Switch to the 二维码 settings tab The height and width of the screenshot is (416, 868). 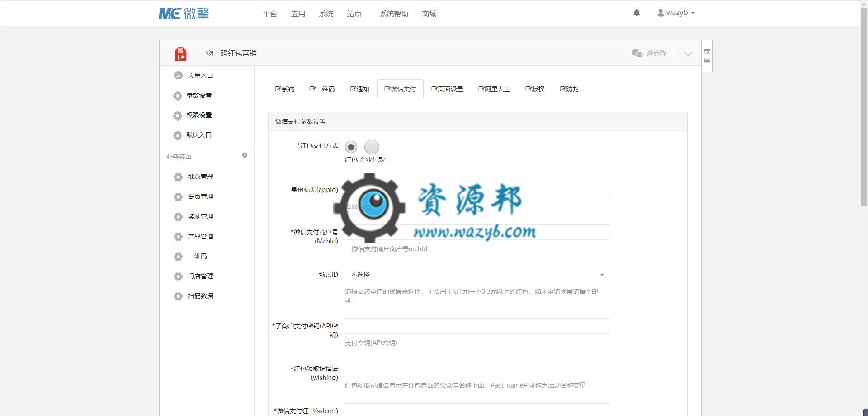tap(322, 89)
